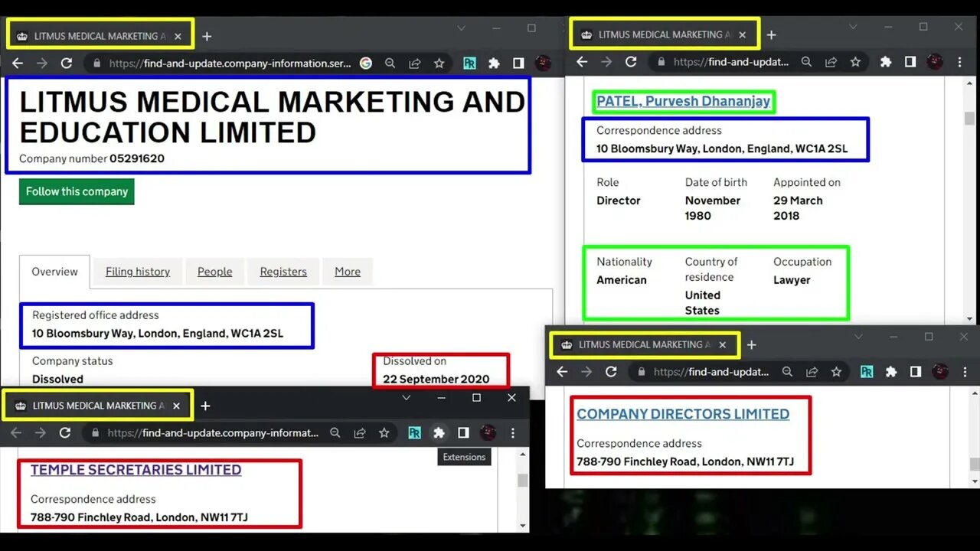The image size is (980, 551).
Task: Click the address bar in the Overview window
Action: click(230, 64)
